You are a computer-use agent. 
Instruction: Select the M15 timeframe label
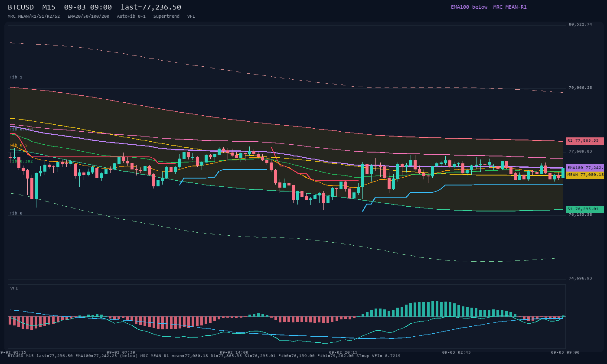pyautogui.click(x=49, y=7)
